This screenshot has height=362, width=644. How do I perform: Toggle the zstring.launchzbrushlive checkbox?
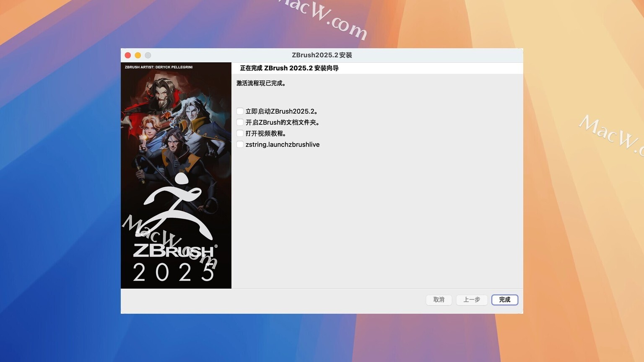240,145
